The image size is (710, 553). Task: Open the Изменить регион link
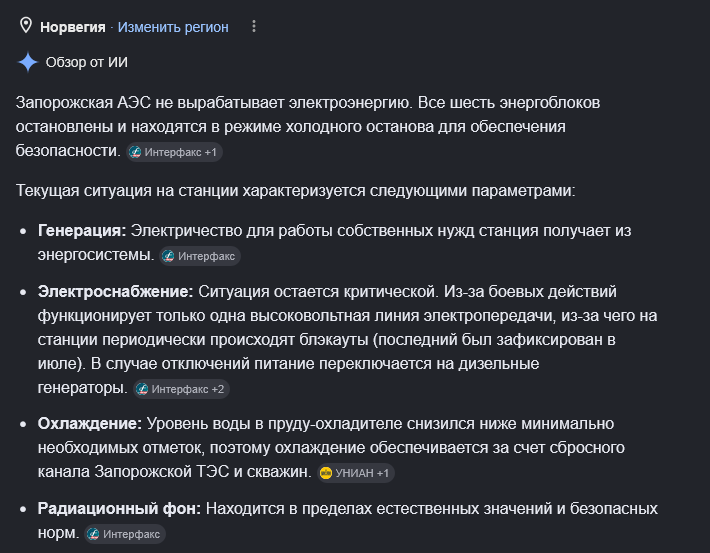(173, 27)
